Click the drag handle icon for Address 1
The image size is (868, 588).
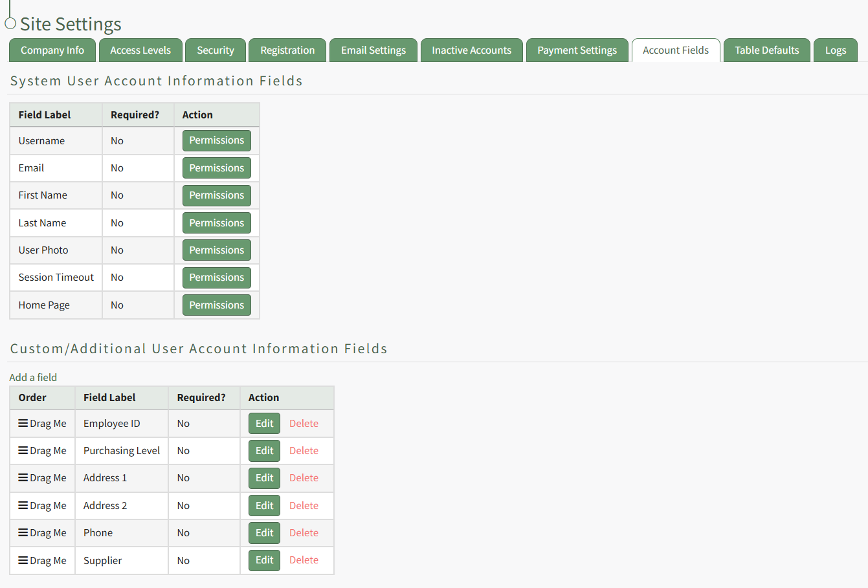point(23,477)
